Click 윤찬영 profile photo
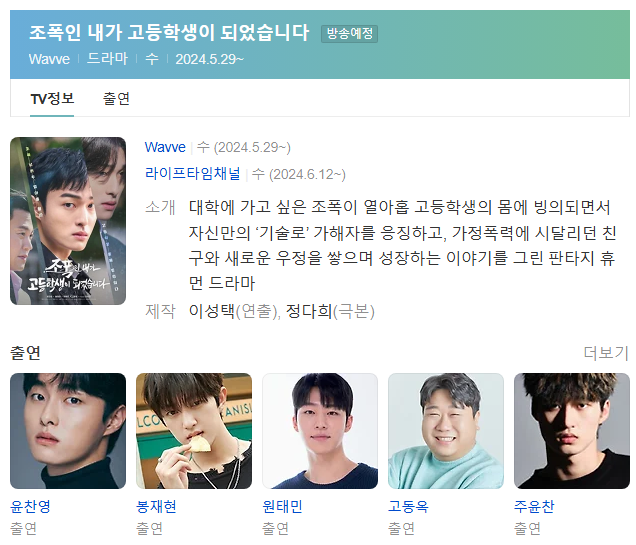 [x=68, y=431]
